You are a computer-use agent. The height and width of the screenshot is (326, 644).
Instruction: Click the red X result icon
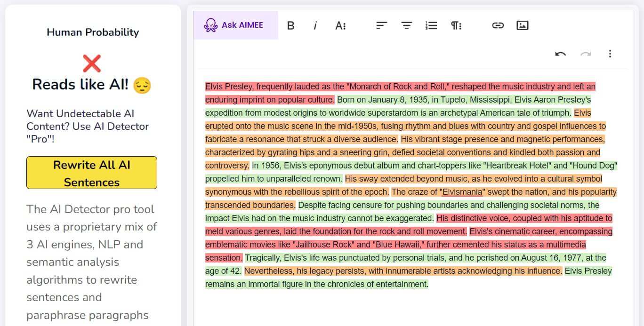[x=92, y=64]
